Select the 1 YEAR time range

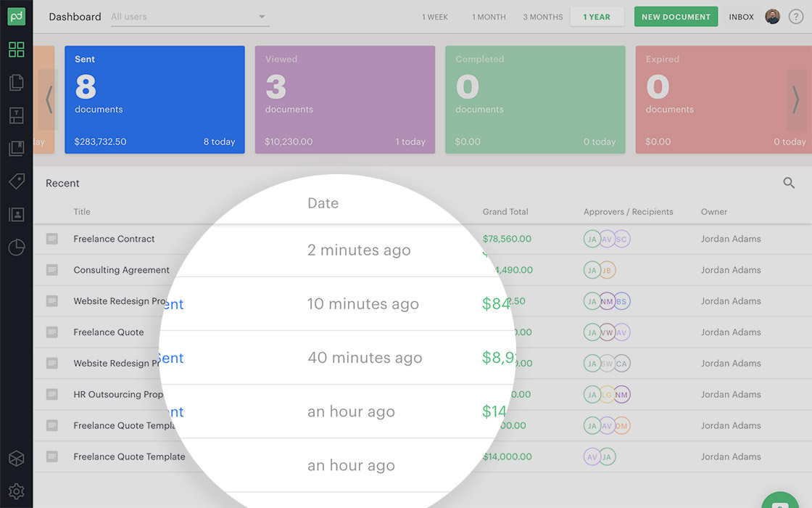pos(597,17)
